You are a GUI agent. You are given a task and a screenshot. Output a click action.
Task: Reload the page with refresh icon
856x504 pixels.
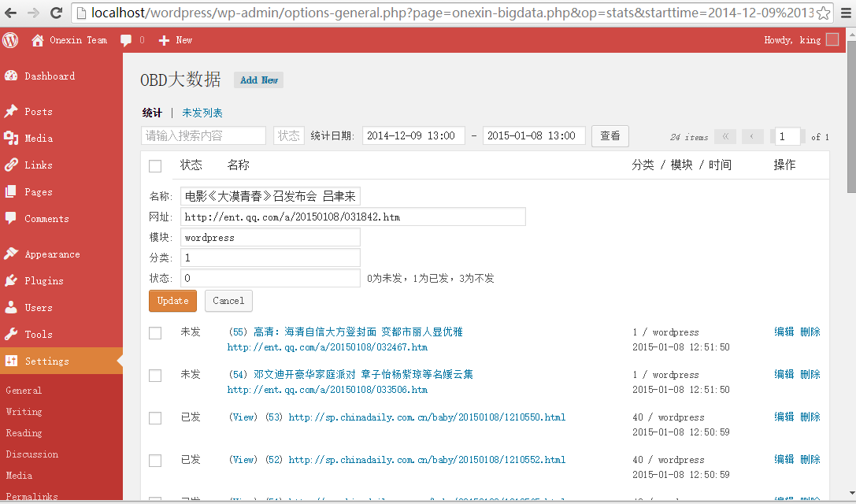tap(56, 13)
